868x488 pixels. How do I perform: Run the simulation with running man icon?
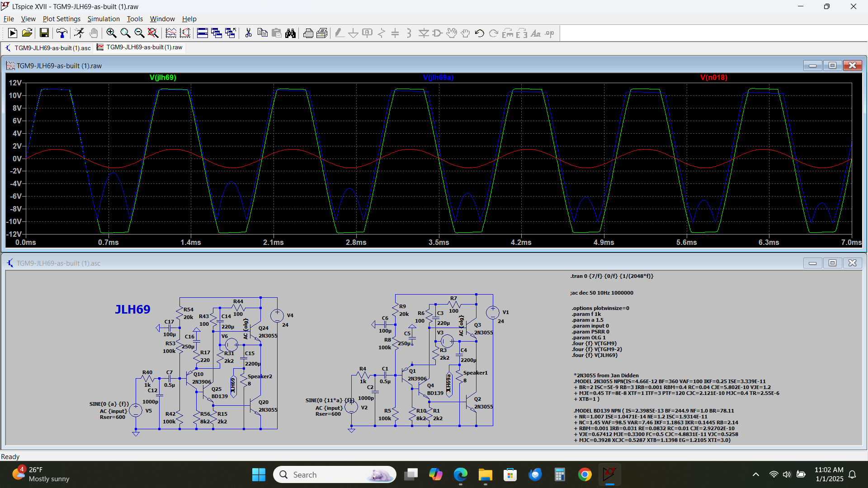[x=79, y=33]
